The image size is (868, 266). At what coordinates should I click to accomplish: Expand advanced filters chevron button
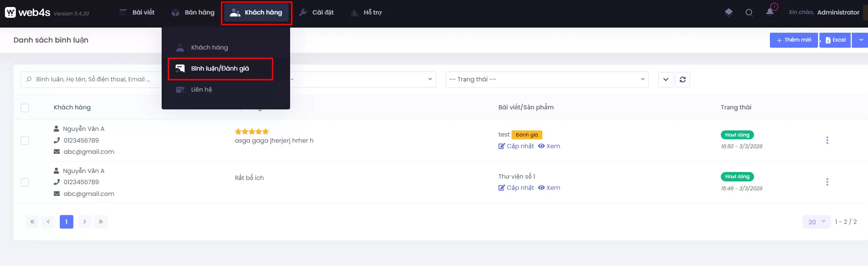coord(666,79)
